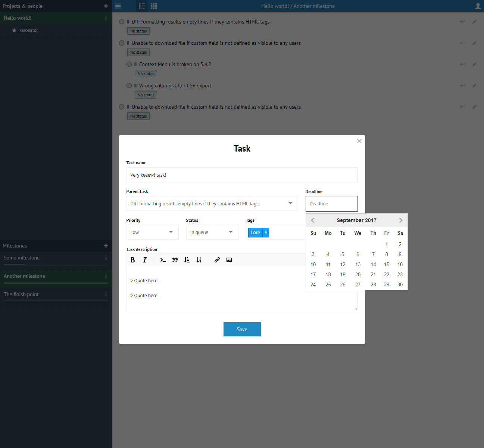Viewport: 484px width, 448px height.
Task: Toggle bold formatting in task description
Action: (132, 260)
